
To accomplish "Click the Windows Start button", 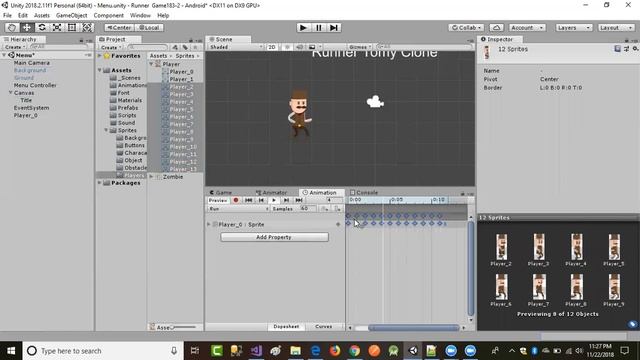I will [11, 351].
